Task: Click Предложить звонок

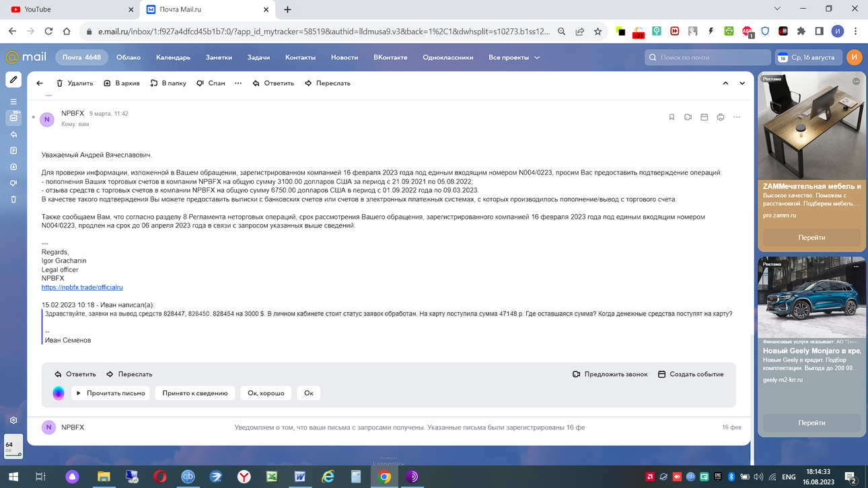Action: (610, 374)
